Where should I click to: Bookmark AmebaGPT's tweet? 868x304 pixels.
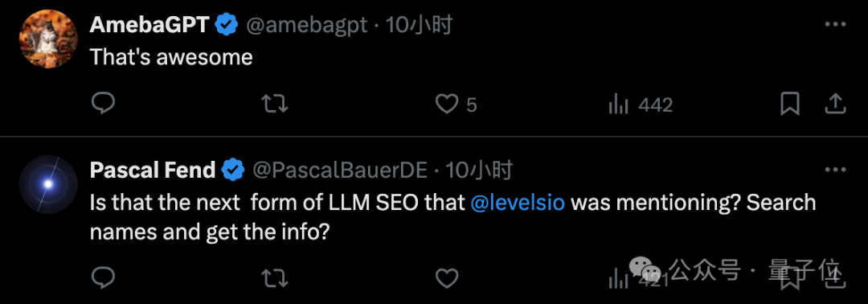(790, 104)
